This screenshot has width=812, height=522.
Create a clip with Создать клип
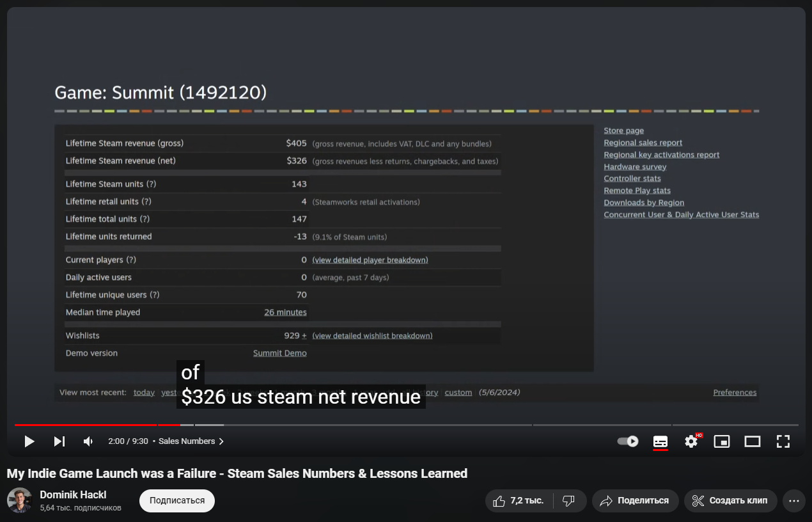[731, 501]
